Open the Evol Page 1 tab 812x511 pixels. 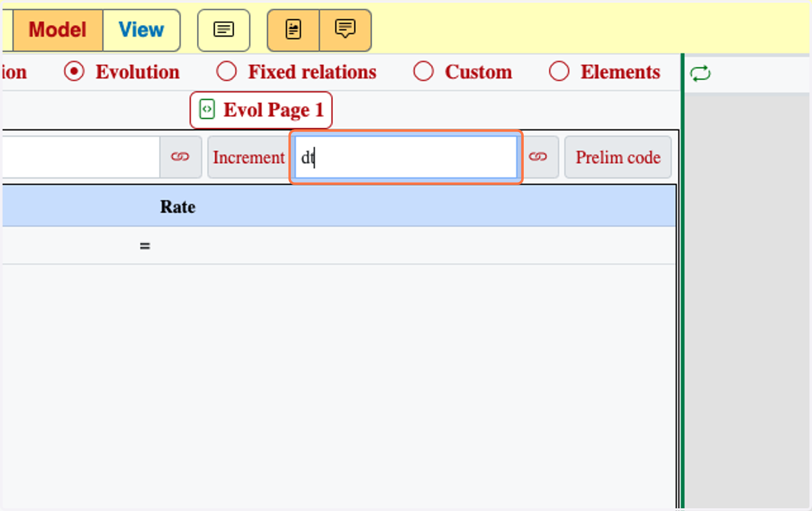(261, 110)
